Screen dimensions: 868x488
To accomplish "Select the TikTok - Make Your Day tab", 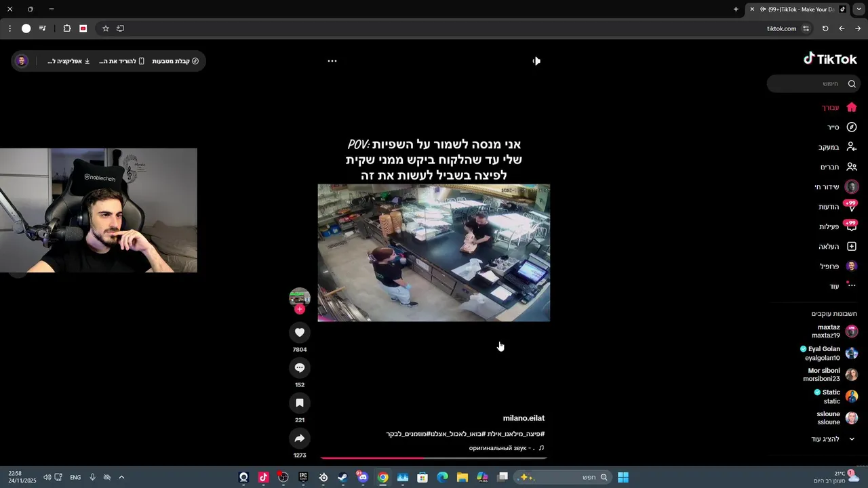I will pyautogui.click(x=797, y=9).
